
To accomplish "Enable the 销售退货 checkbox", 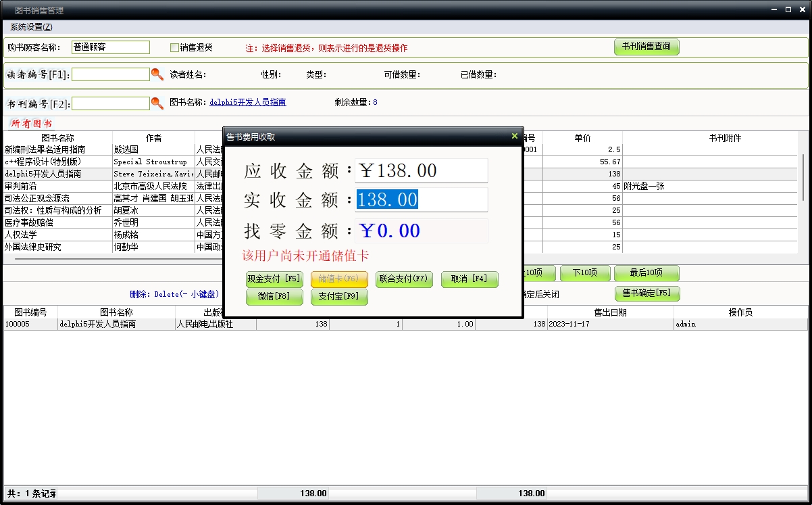I will [x=174, y=48].
